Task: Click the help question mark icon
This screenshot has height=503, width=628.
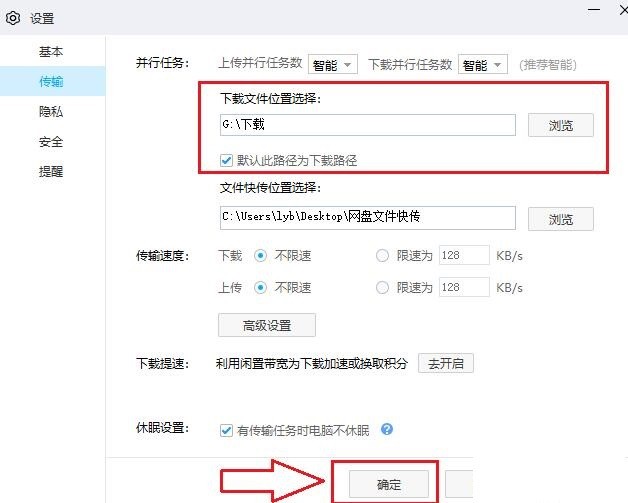Action: (x=387, y=430)
